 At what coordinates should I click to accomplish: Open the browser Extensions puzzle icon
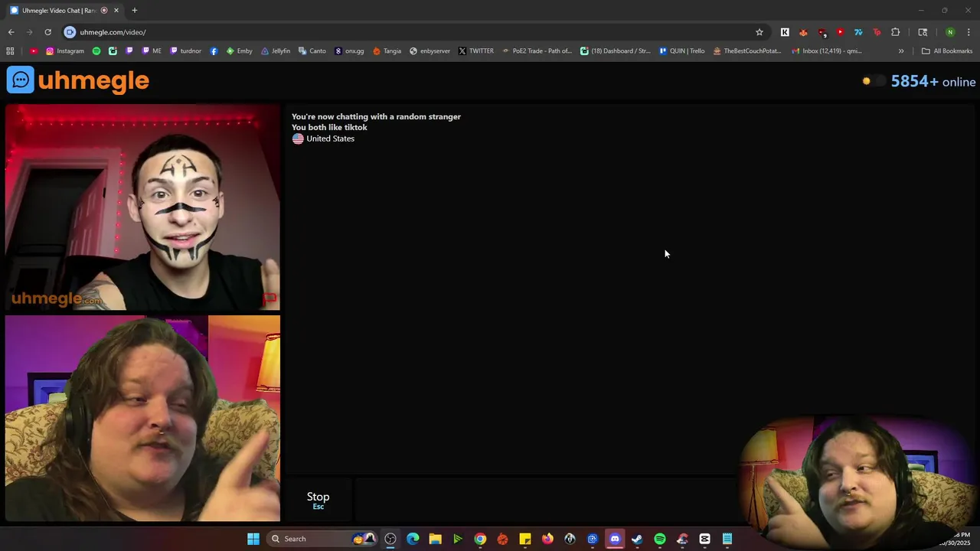click(x=895, y=32)
